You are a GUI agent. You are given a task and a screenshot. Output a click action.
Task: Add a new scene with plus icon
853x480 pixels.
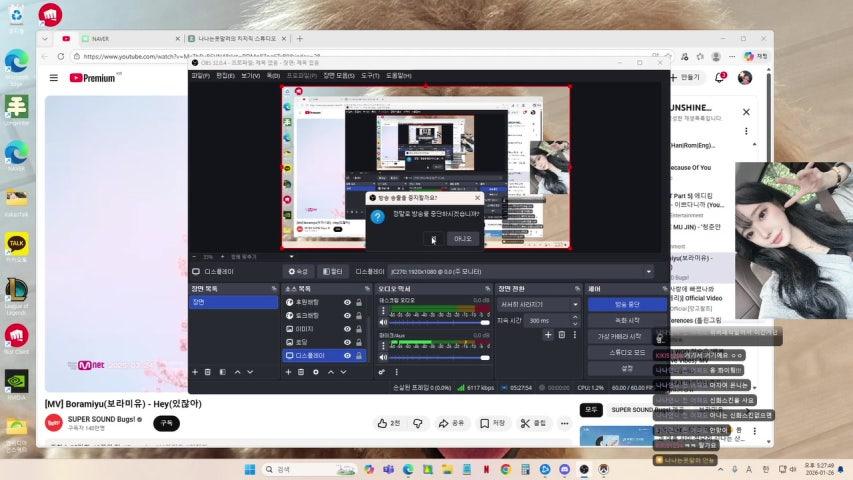click(195, 372)
